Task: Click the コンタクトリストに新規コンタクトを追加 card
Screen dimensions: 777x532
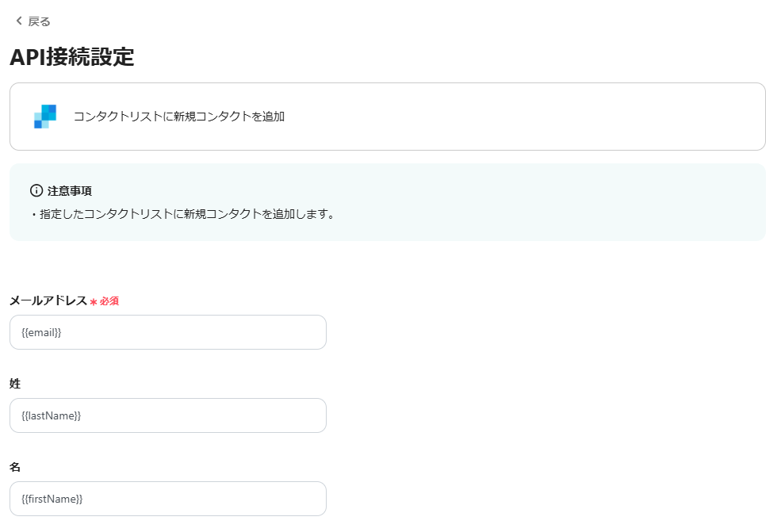Action: pos(388,117)
